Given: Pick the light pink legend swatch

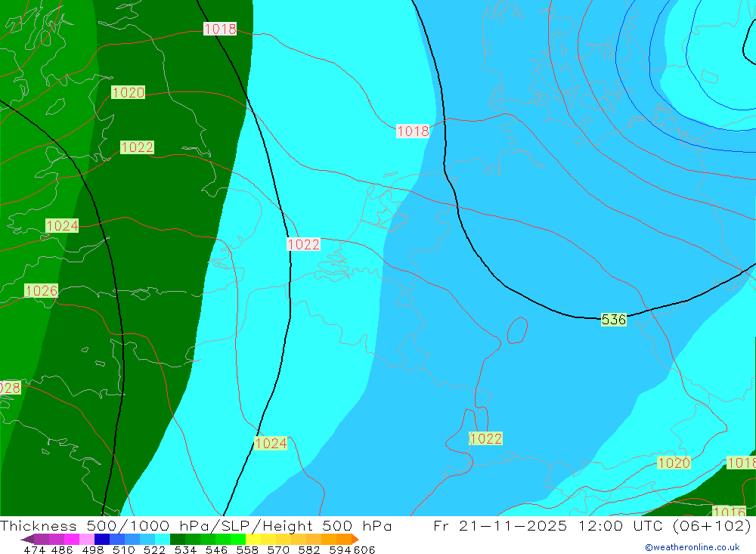Looking at the screenshot, I should click(x=87, y=540).
